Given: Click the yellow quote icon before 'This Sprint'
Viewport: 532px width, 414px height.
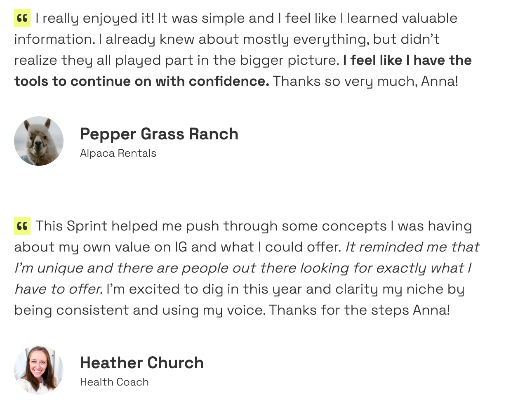Looking at the screenshot, I should [x=22, y=226].
